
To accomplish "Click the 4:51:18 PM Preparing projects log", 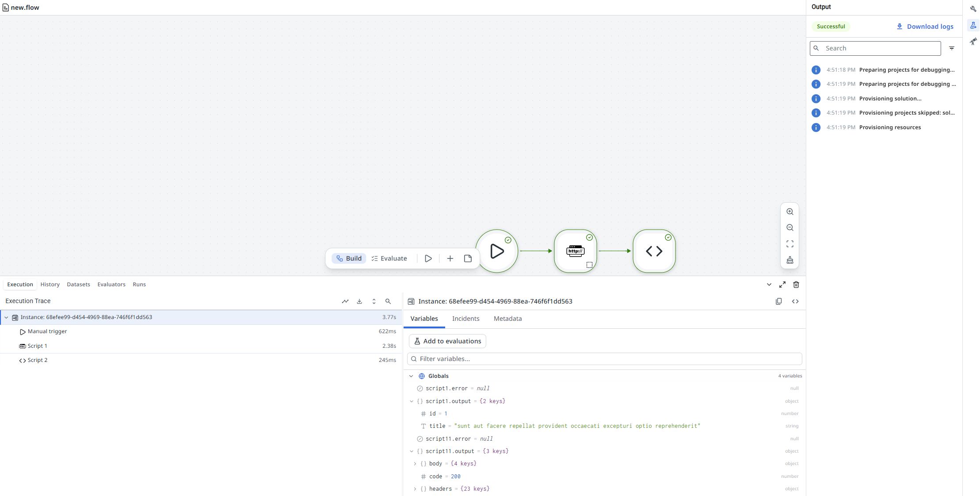I will click(x=884, y=70).
